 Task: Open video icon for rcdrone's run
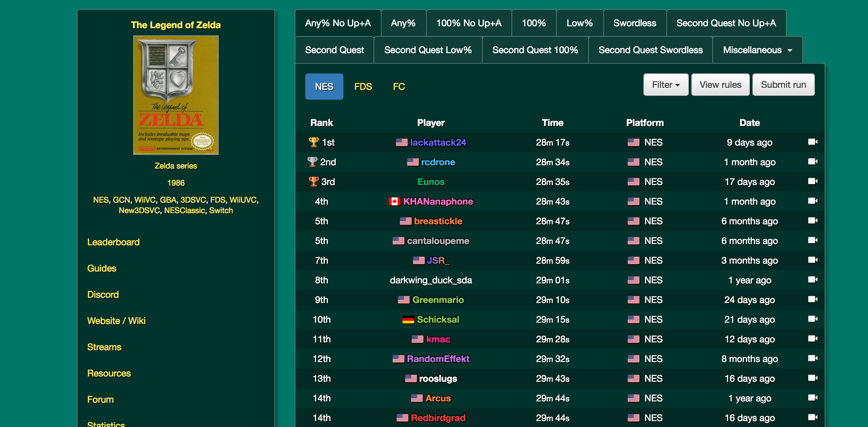tap(813, 161)
